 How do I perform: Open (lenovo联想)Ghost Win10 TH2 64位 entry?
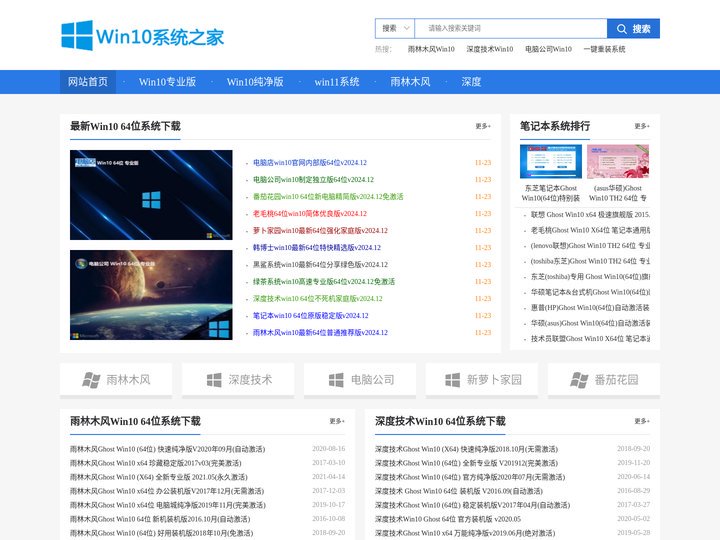[x=590, y=246]
